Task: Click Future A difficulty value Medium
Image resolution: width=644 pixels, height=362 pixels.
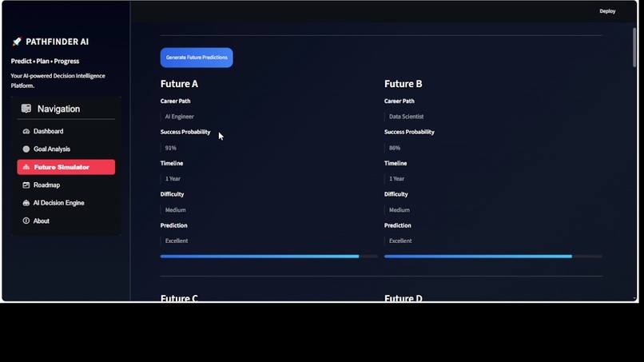Action: [x=175, y=210]
